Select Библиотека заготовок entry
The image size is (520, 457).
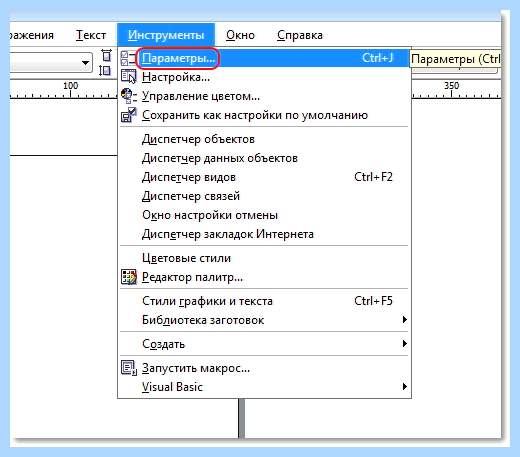click(264, 320)
